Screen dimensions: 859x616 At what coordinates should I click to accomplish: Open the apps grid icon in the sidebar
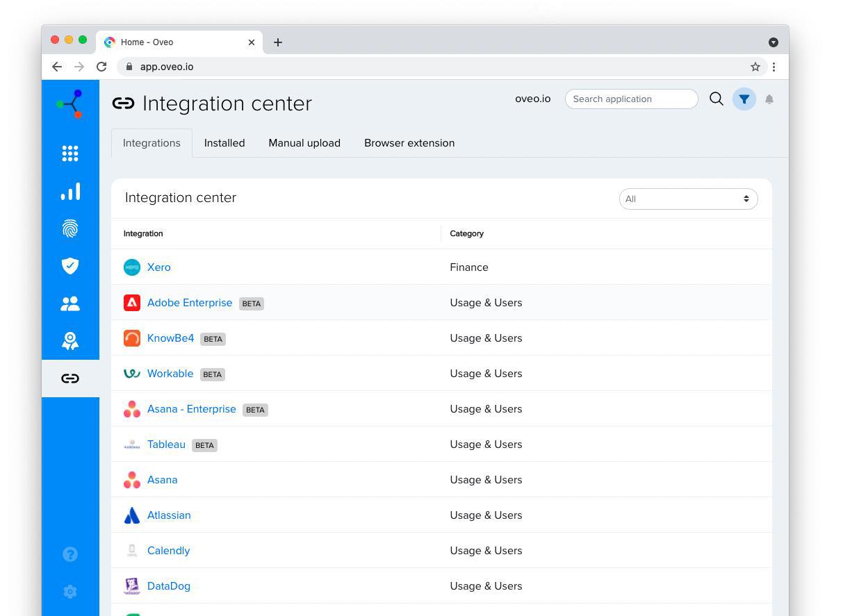[70, 153]
